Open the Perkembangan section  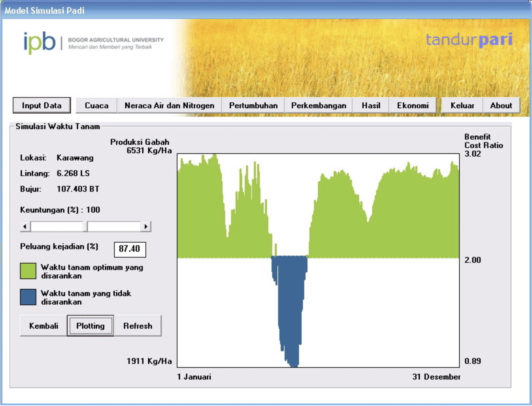coord(318,105)
